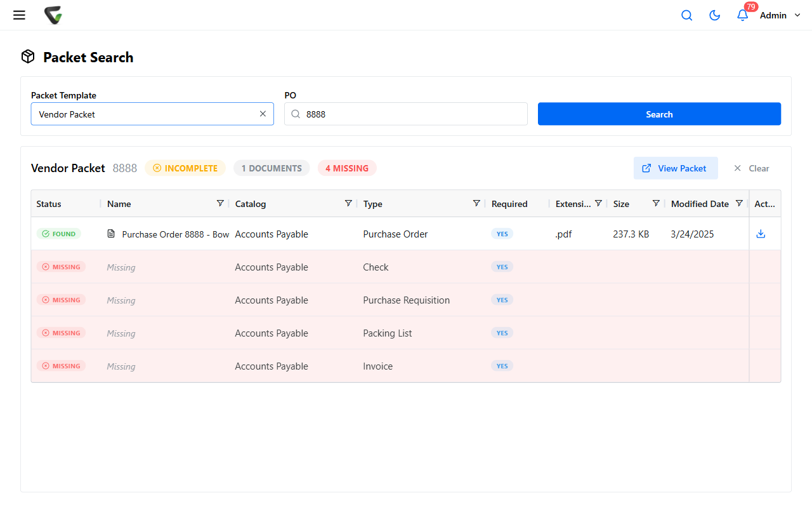Click into the PO search field

point(406,114)
